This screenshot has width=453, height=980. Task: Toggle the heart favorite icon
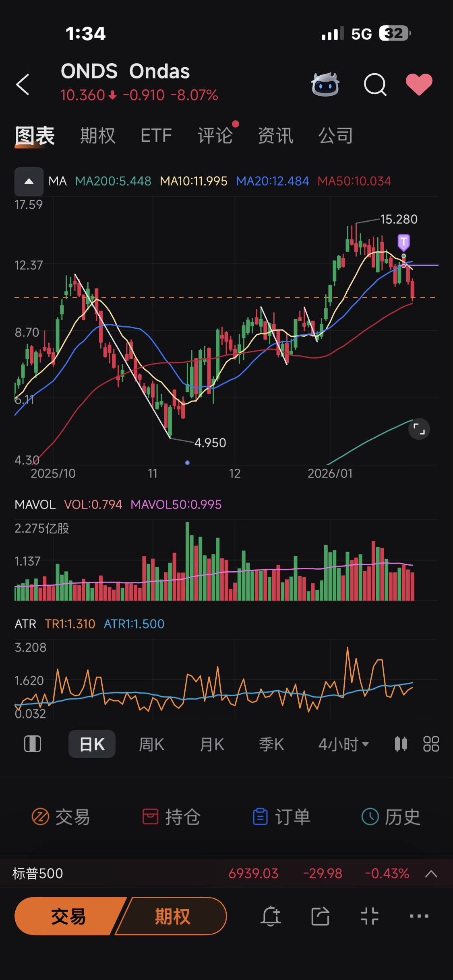419,84
